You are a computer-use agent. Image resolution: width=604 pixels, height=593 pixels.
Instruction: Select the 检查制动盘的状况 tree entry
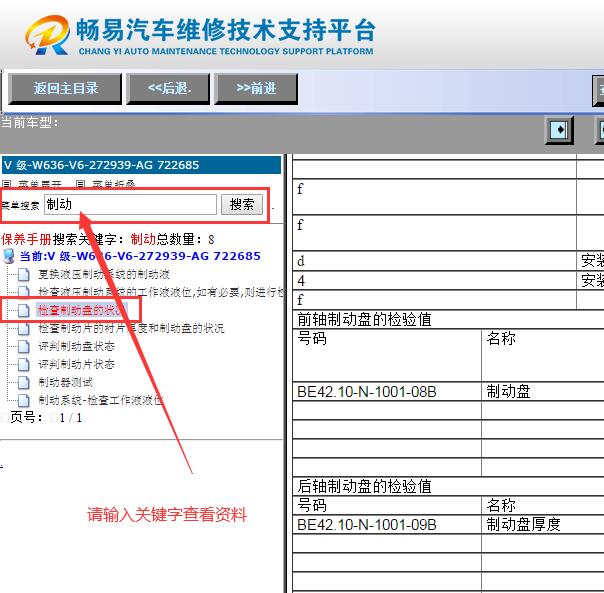[81, 310]
